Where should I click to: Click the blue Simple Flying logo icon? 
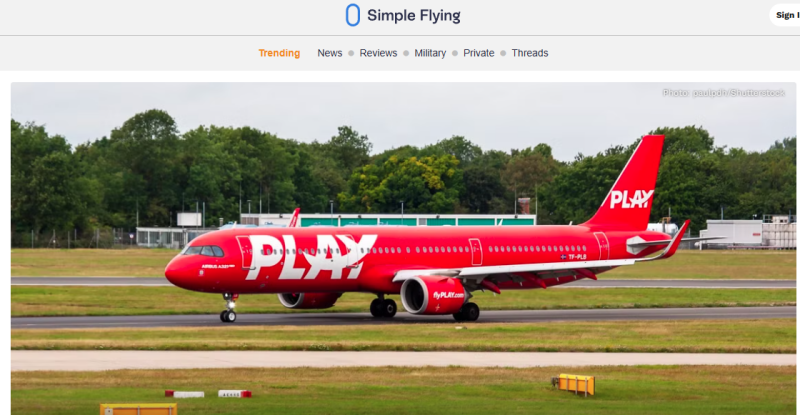353,15
